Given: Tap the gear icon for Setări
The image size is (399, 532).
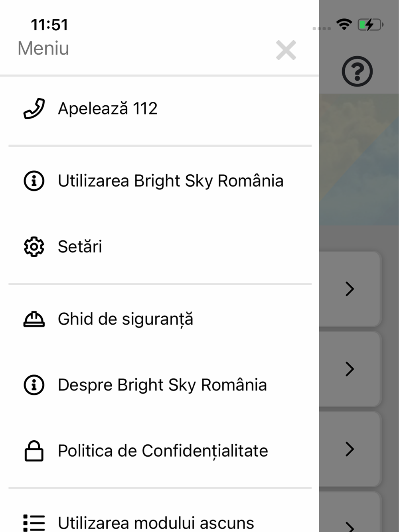Looking at the screenshot, I should pos(34,247).
